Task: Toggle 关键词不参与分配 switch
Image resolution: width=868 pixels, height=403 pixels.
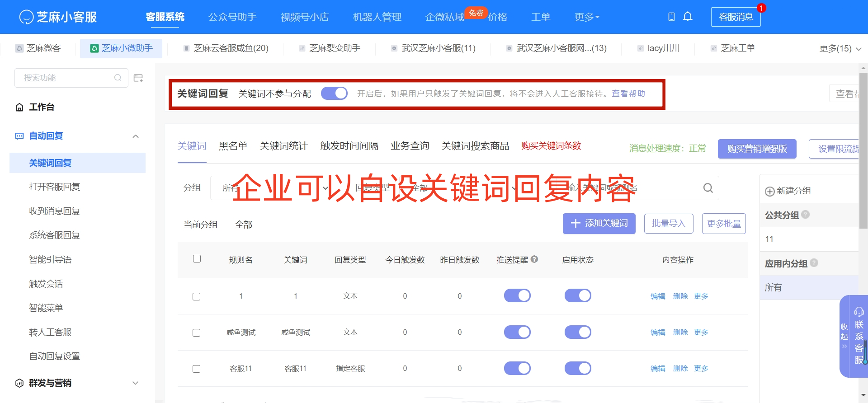Action: pyautogui.click(x=334, y=94)
